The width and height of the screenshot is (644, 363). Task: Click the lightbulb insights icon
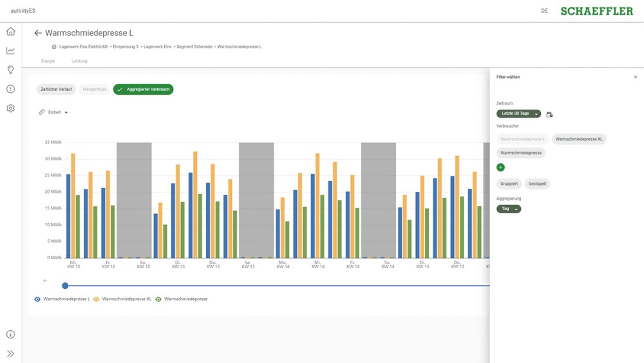tap(10, 70)
